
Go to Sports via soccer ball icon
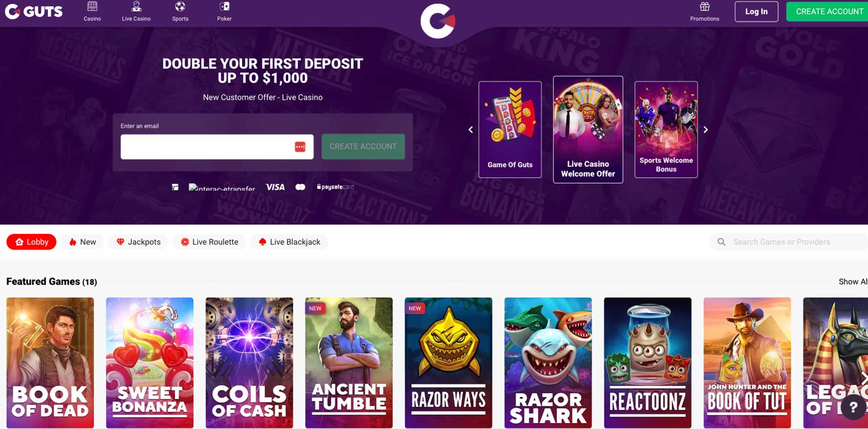click(180, 6)
